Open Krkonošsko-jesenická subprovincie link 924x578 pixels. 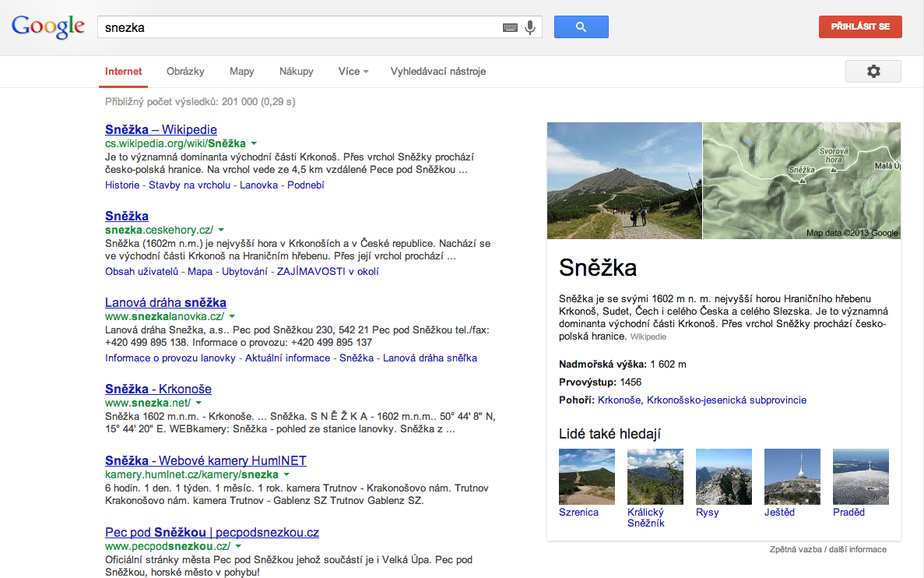tap(726, 400)
